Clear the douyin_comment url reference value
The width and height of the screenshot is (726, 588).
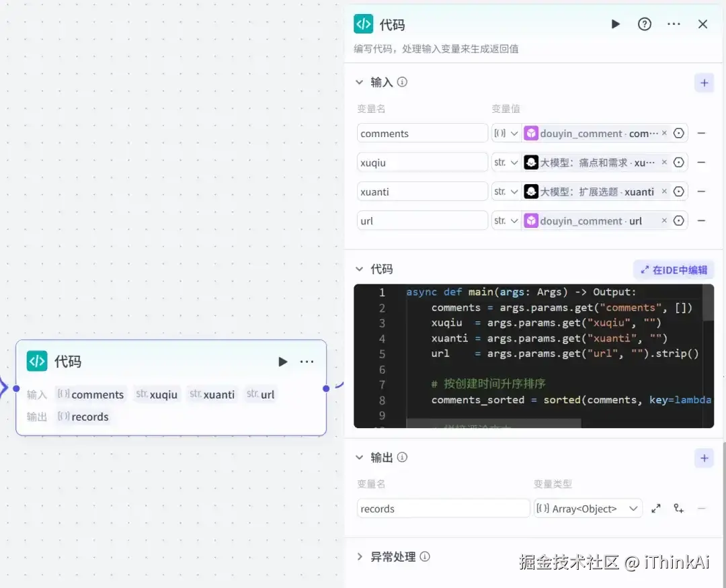coord(664,220)
